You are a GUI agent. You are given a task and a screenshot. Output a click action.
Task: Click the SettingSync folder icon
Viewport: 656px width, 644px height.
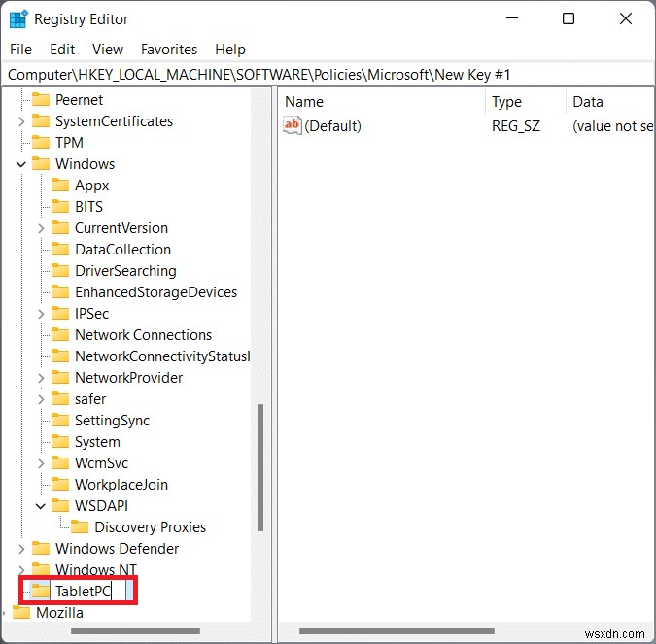point(60,420)
